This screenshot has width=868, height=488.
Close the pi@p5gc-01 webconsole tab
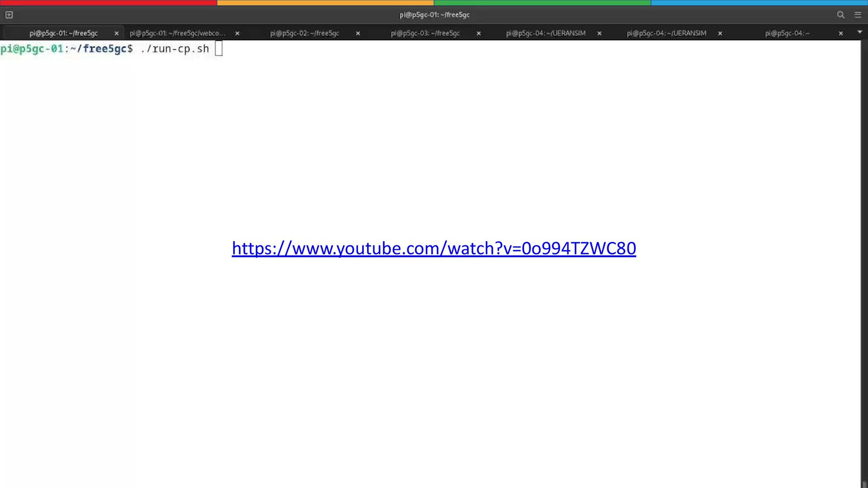tap(237, 33)
